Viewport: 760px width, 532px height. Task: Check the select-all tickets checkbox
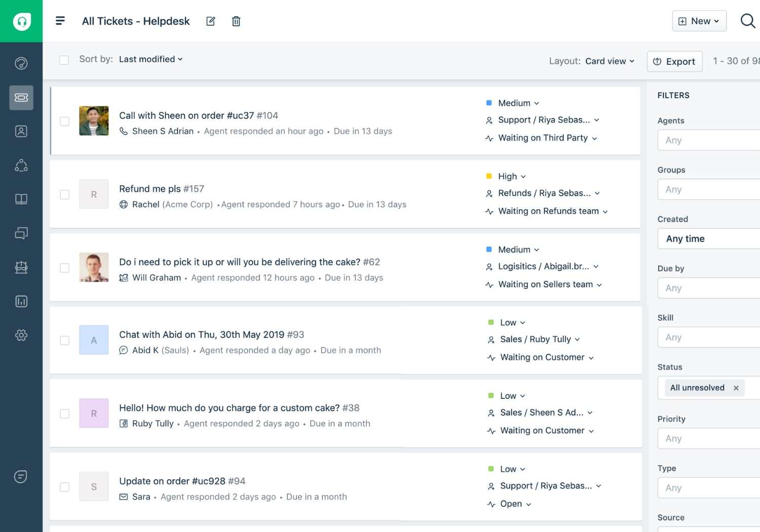(64, 60)
